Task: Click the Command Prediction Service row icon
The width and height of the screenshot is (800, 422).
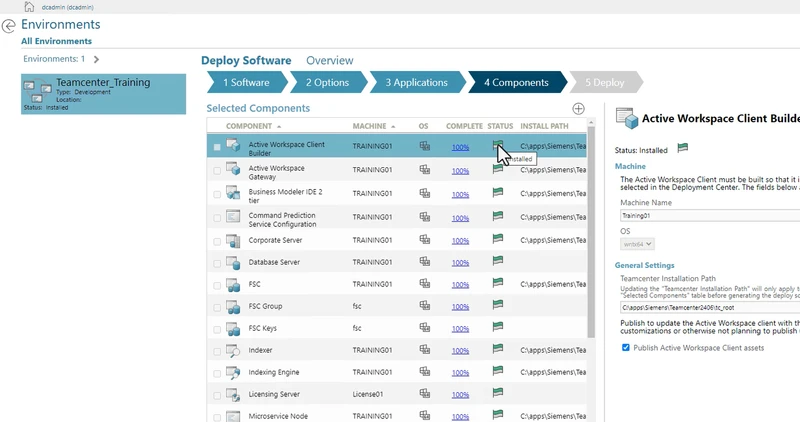Action: [x=233, y=216]
